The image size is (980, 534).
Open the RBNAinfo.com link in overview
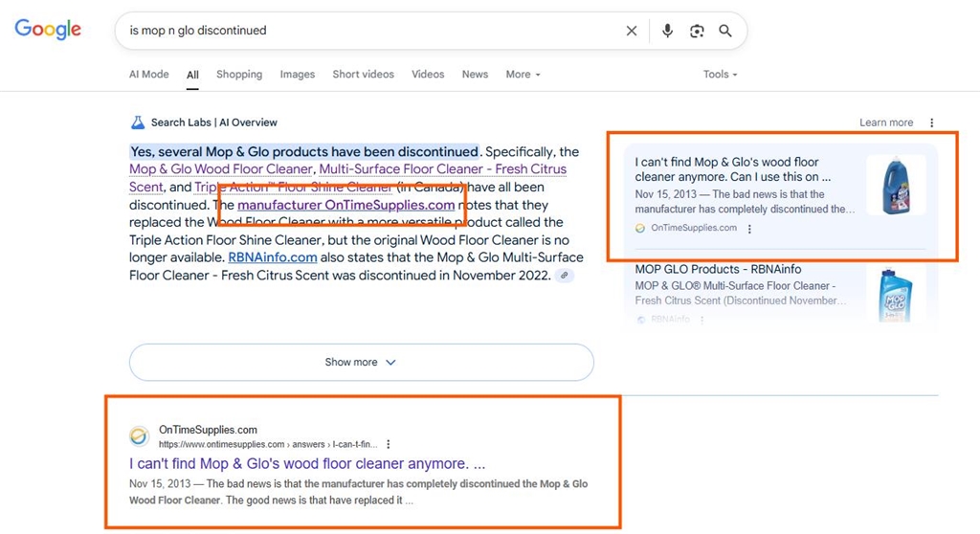pos(273,257)
